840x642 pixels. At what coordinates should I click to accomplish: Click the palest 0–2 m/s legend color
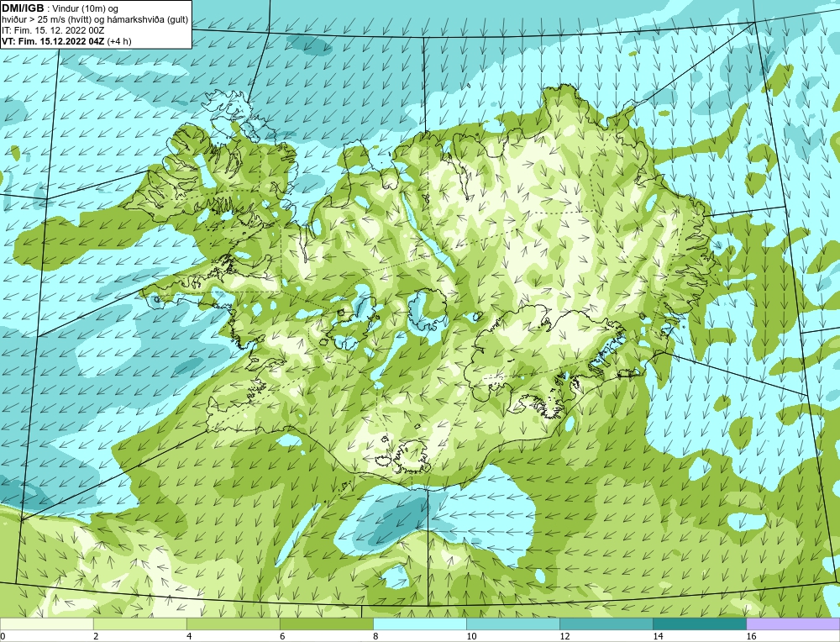pos(46,624)
